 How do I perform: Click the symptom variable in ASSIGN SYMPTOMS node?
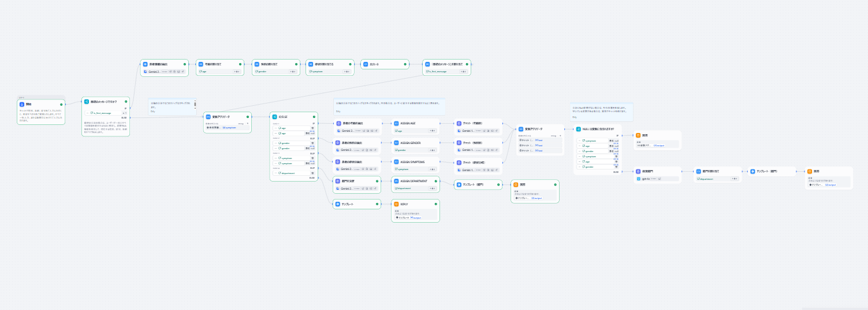tap(403, 169)
